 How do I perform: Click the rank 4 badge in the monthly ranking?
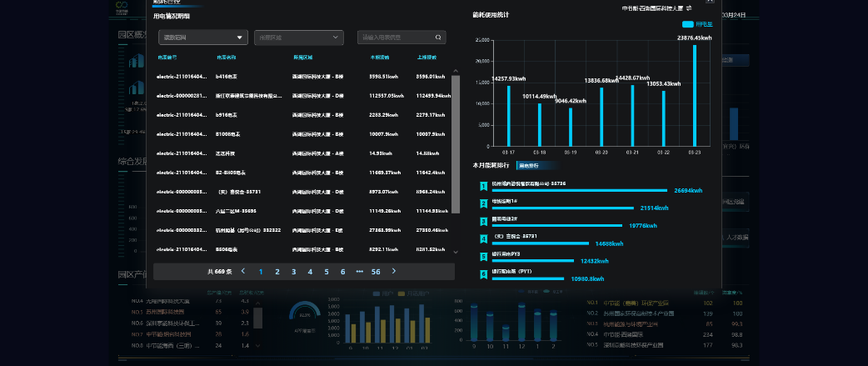483,240
